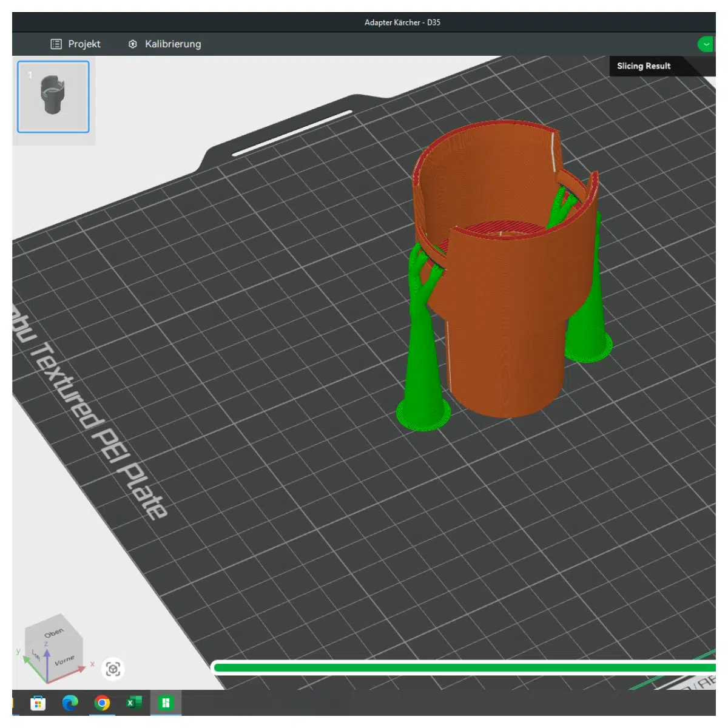Reset view with the perspective cube icon
This screenshot has width=728, height=728.
pyautogui.click(x=113, y=669)
